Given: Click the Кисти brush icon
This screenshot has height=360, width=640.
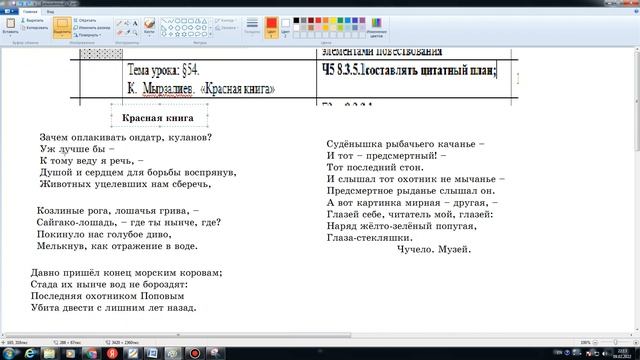Looking at the screenshot, I should pos(149,23).
